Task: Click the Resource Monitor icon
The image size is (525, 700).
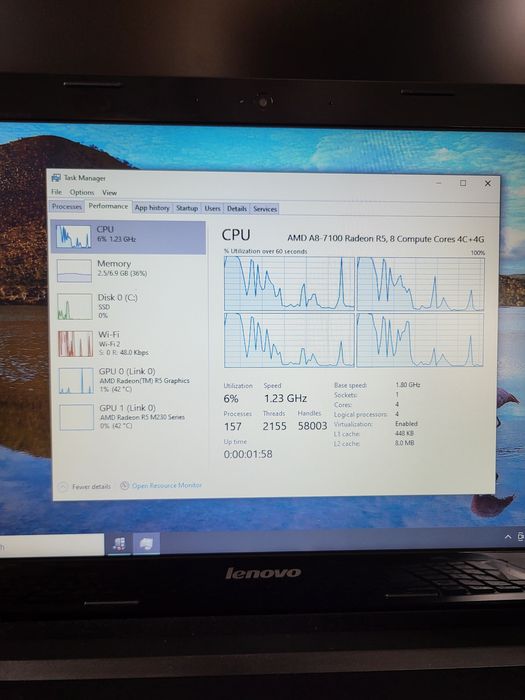Action: [x=125, y=486]
